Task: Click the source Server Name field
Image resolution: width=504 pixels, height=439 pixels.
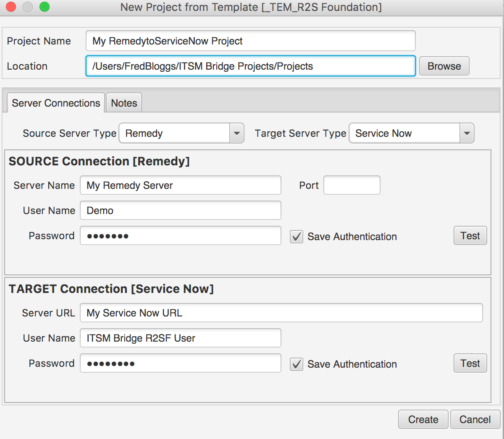Action: [181, 185]
